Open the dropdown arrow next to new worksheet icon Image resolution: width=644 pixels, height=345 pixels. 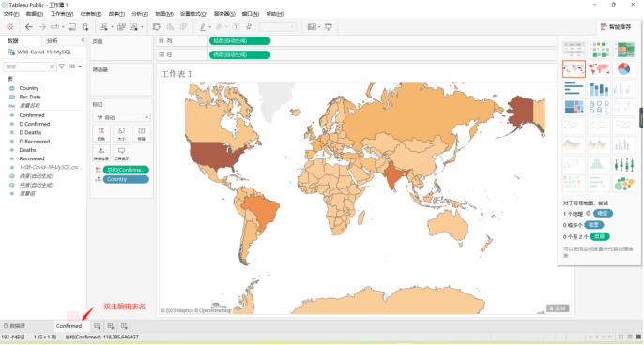112,27
